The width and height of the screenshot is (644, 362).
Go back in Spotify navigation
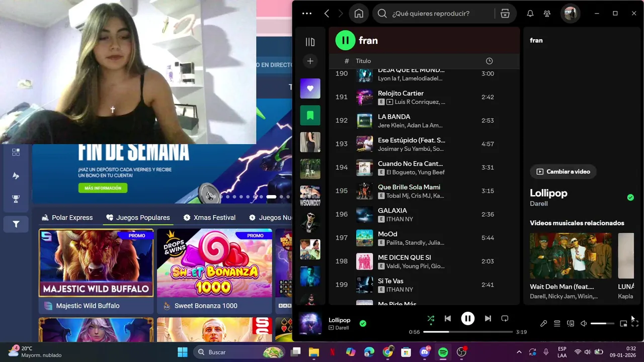327,14
